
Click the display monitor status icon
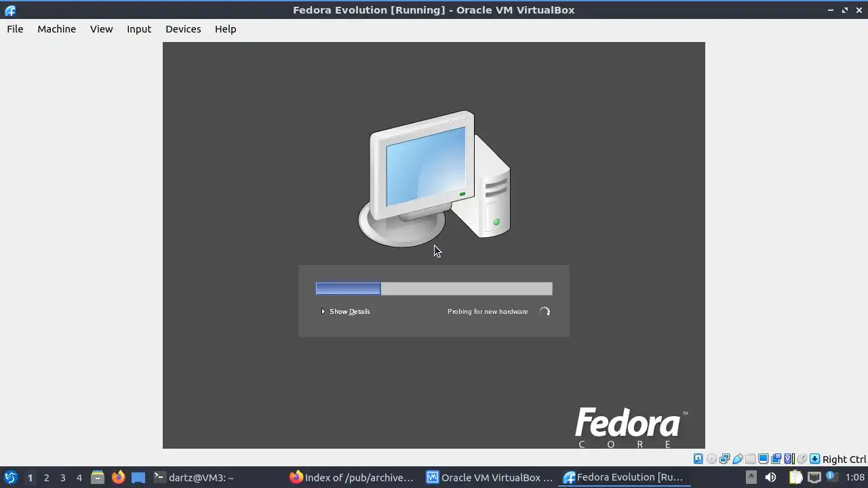pyautogui.click(x=763, y=459)
